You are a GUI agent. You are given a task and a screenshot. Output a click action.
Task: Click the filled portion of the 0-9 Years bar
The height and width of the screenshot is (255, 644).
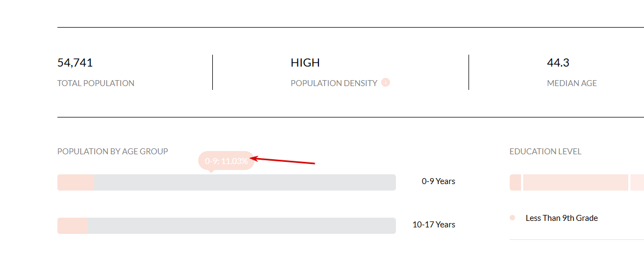(x=76, y=182)
